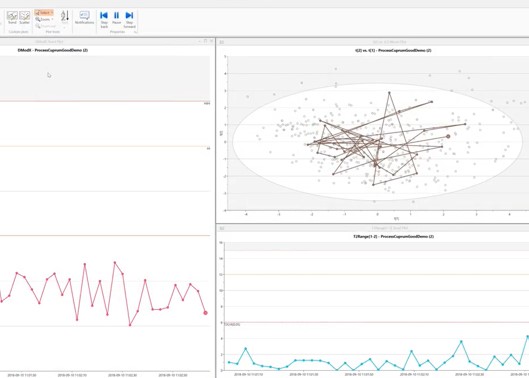Open a custom Trend plot
Image resolution: width=529 pixels, height=378 pixels.
point(12,18)
